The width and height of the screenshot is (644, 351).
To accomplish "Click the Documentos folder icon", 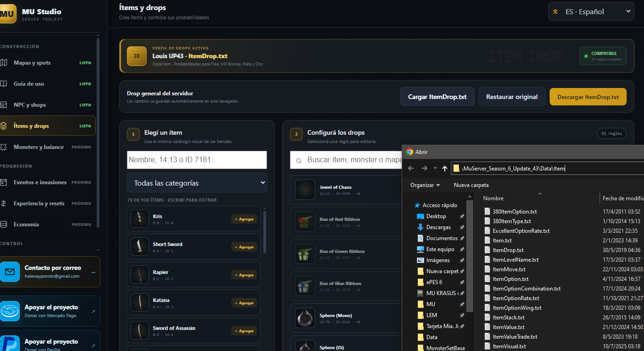I will [x=420, y=238].
